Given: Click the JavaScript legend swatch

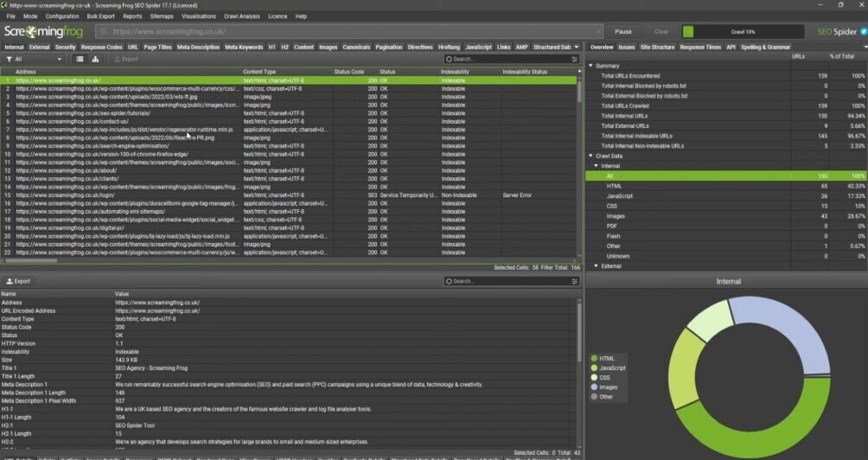Looking at the screenshot, I should (x=594, y=368).
